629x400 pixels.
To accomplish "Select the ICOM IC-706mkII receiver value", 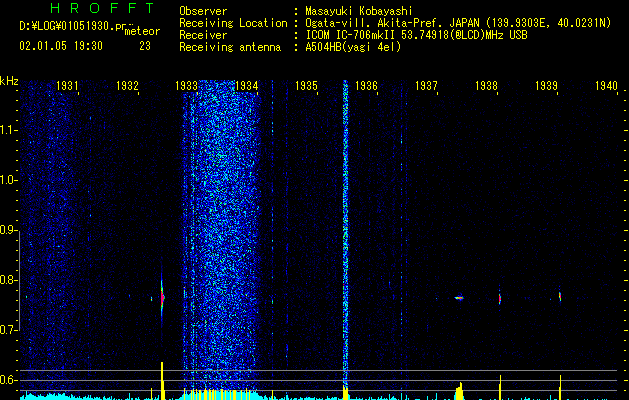I will tap(416, 35).
